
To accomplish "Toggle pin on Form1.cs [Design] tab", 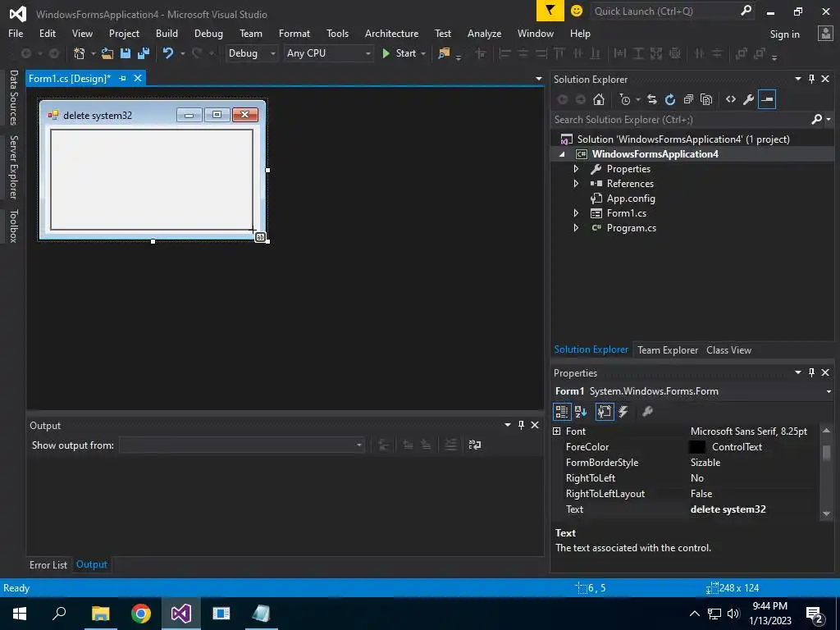I will click(x=123, y=78).
